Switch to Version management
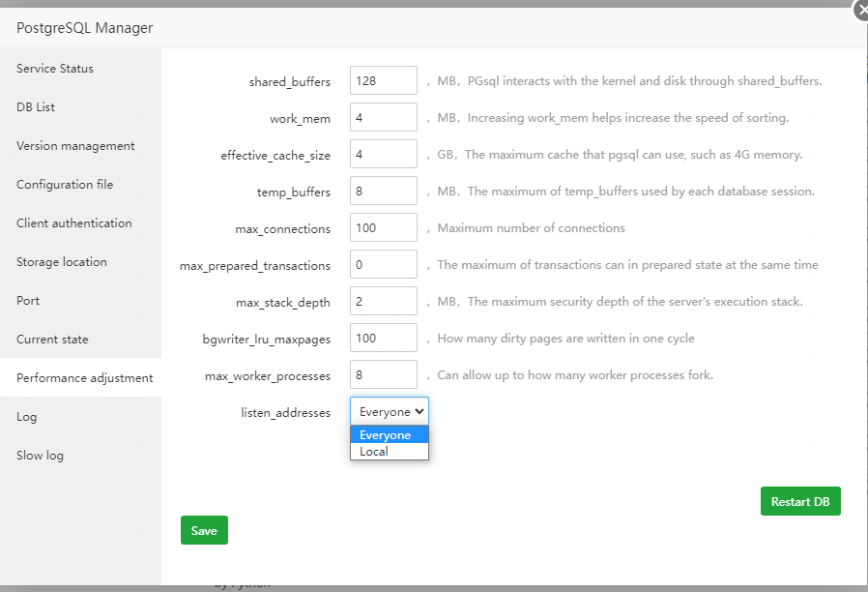Image resolution: width=868 pixels, height=592 pixels. (x=75, y=146)
